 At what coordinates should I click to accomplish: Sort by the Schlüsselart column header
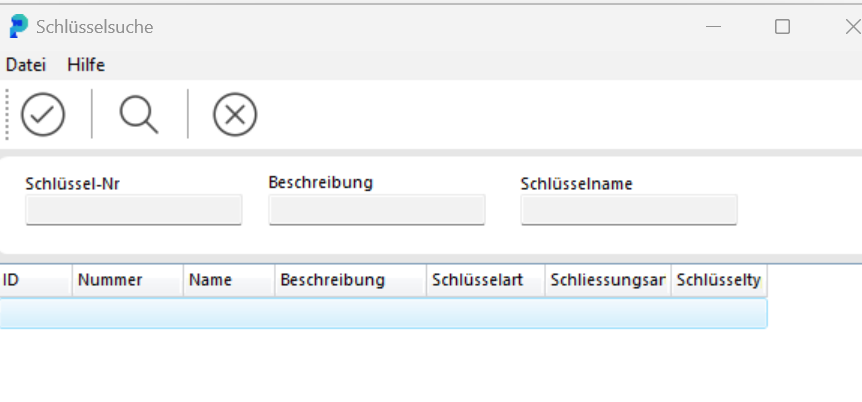click(x=485, y=280)
